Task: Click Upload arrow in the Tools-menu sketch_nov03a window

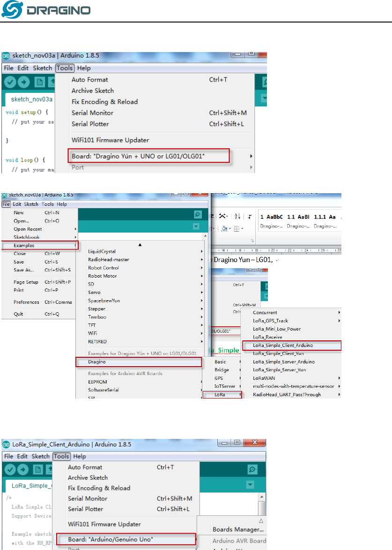Action: coord(23,82)
